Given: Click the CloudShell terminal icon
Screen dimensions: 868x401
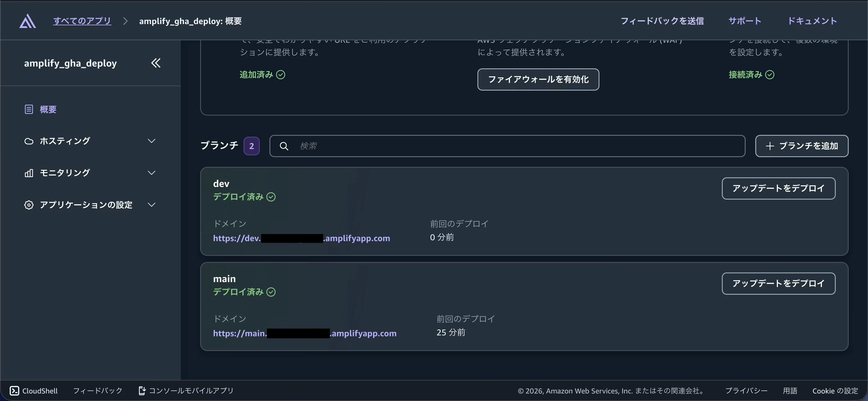Looking at the screenshot, I should [x=14, y=390].
